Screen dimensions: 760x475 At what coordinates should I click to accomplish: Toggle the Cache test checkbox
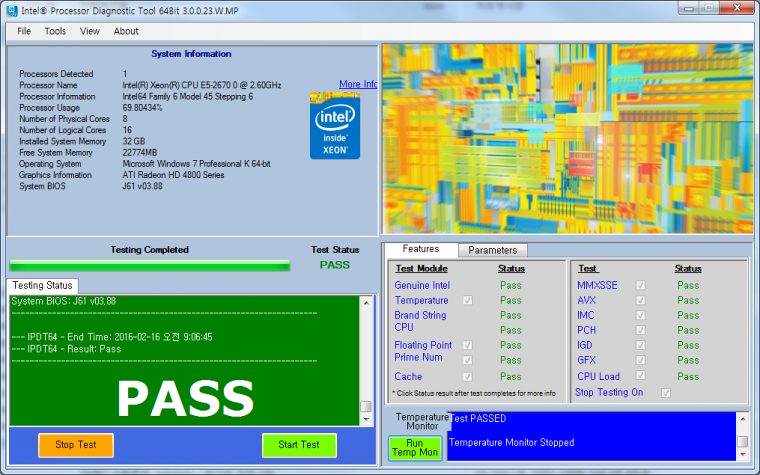(x=467, y=377)
